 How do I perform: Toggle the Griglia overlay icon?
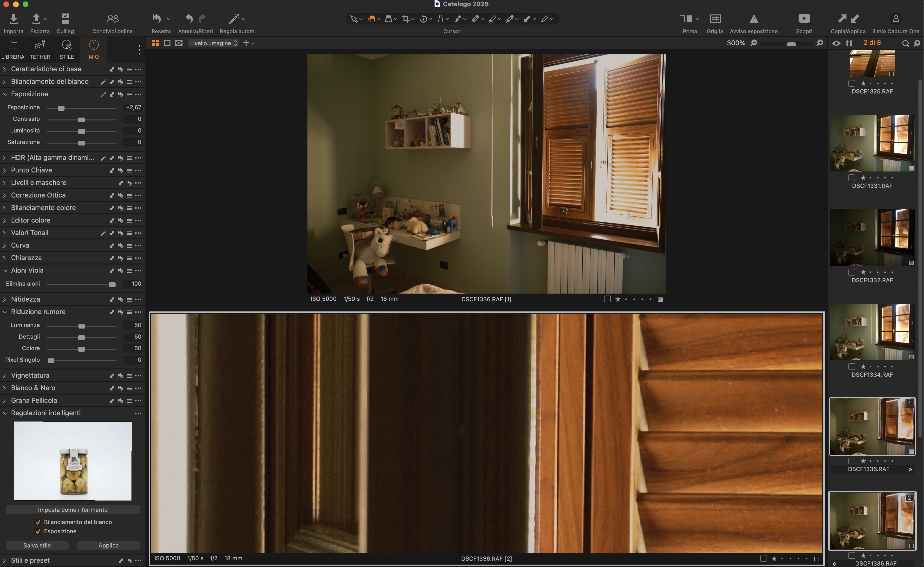715,18
